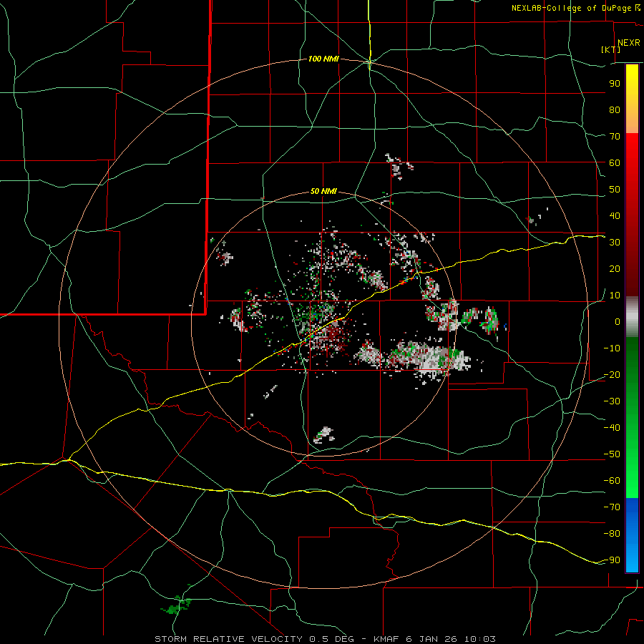This screenshot has height=644, width=644.
Task: Select the positive 40 knot scale label
Action: (615, 215)
